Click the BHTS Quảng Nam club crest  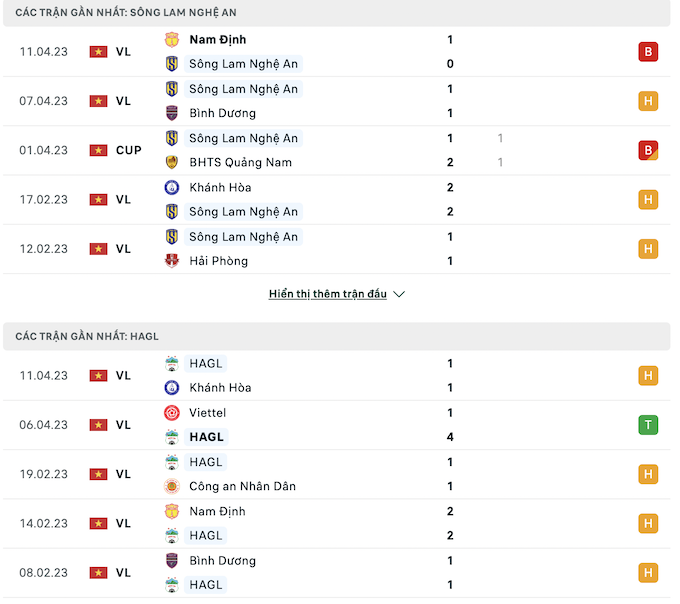coord(172,162)
